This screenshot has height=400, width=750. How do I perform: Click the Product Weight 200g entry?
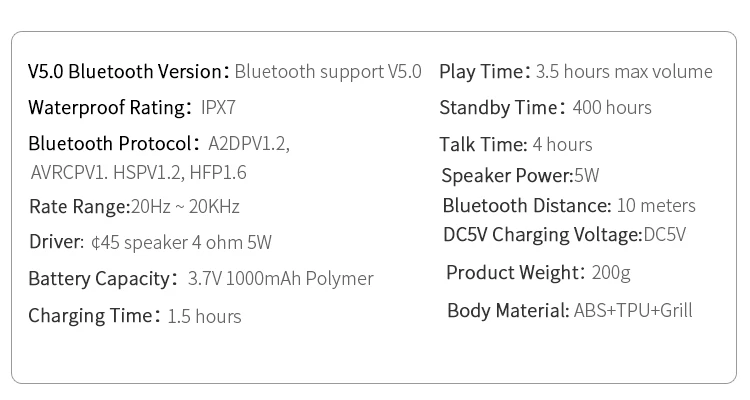coord(538,272)
